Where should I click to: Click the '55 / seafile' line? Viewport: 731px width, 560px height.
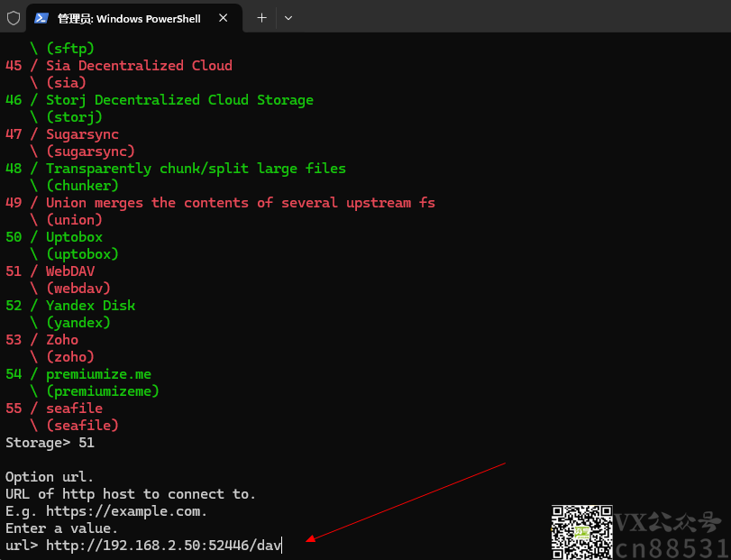click(54, 408)
